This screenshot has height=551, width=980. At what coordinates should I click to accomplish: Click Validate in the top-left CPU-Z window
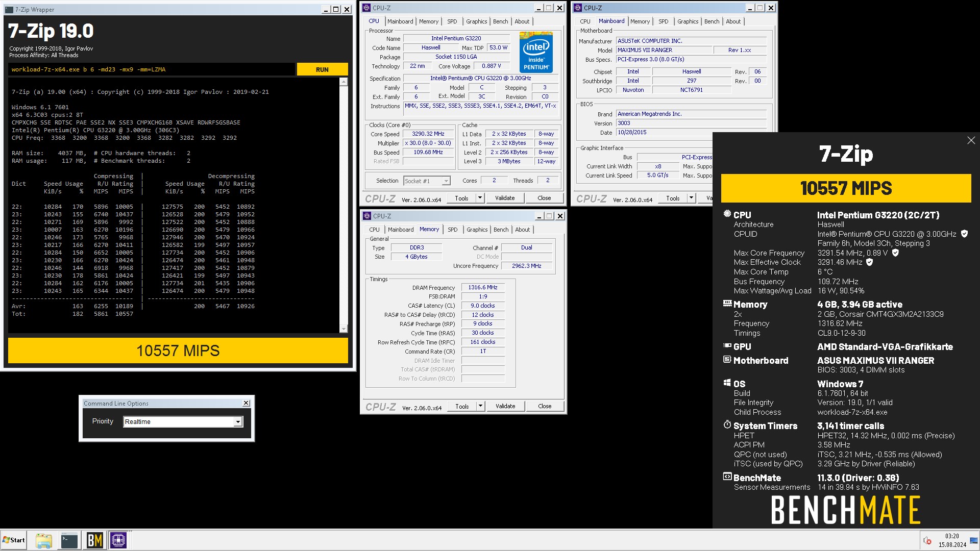point(505,198)
